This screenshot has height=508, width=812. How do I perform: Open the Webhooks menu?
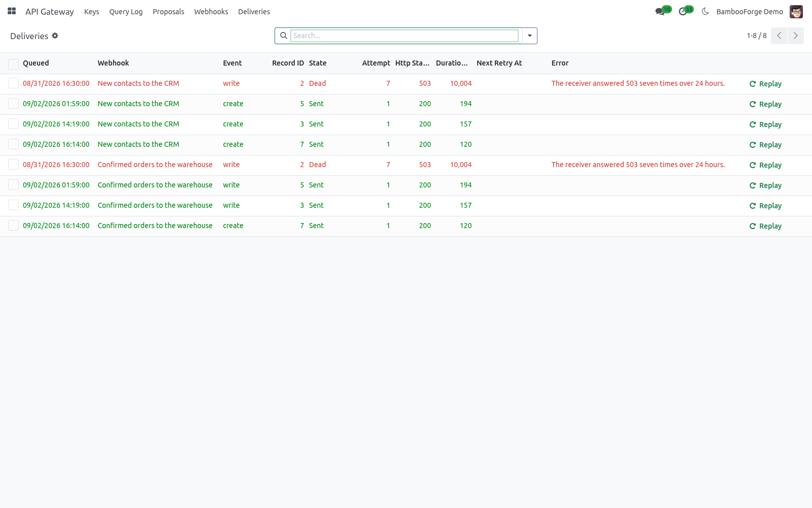(x=211, y=12)
